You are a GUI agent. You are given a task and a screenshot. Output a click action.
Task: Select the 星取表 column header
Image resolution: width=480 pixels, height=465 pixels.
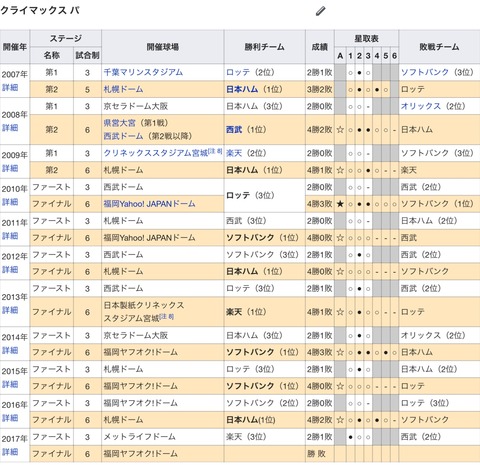pyautogui.click(x=366, y=39)
